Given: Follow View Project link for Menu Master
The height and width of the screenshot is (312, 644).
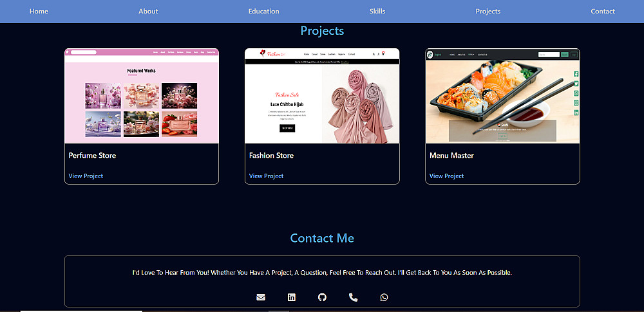Looking at the screenshot, I should (446, 176).
